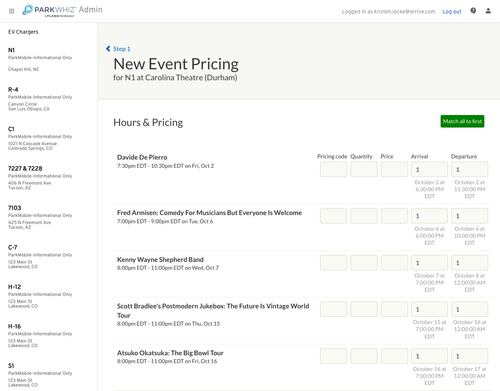Edit Arrival field for Kenny Wayne Shepherd Band
500x391 pixels.
click(x=429, y=263)
